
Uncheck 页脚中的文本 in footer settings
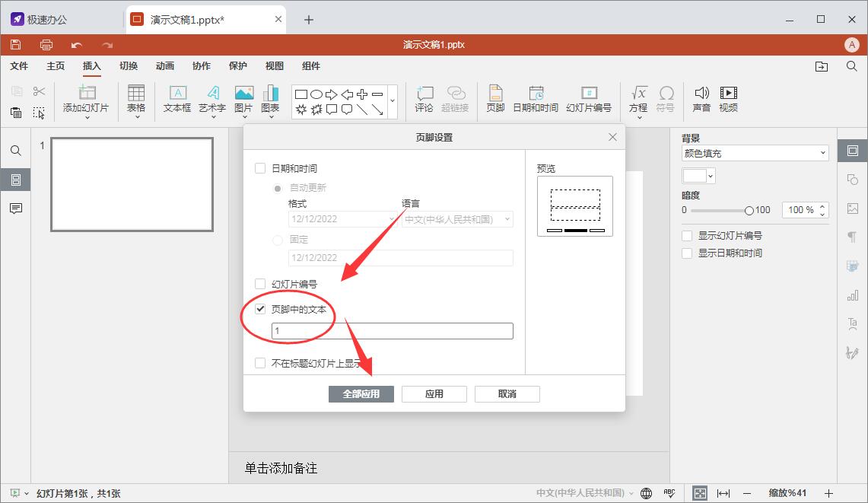[259, 310]
